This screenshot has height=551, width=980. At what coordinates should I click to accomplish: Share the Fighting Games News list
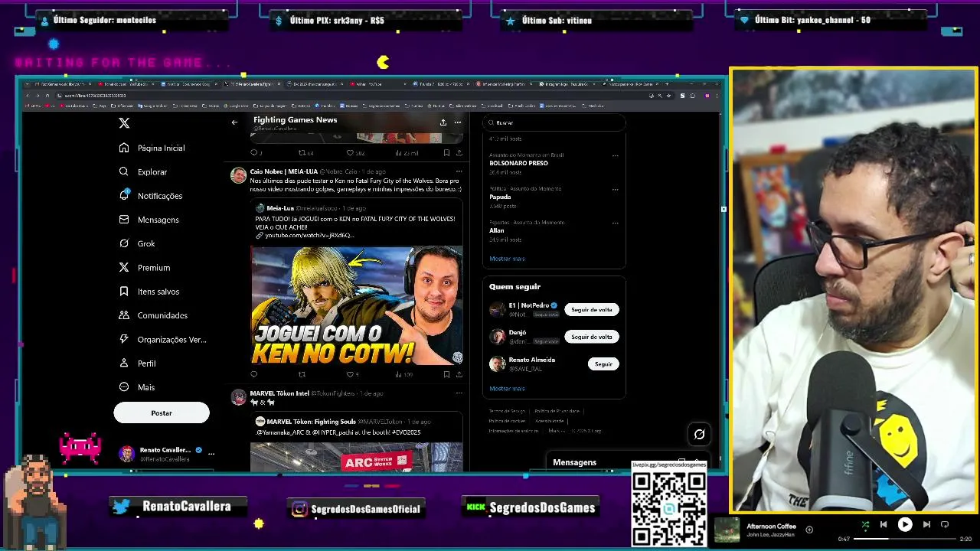click(443, 122)
